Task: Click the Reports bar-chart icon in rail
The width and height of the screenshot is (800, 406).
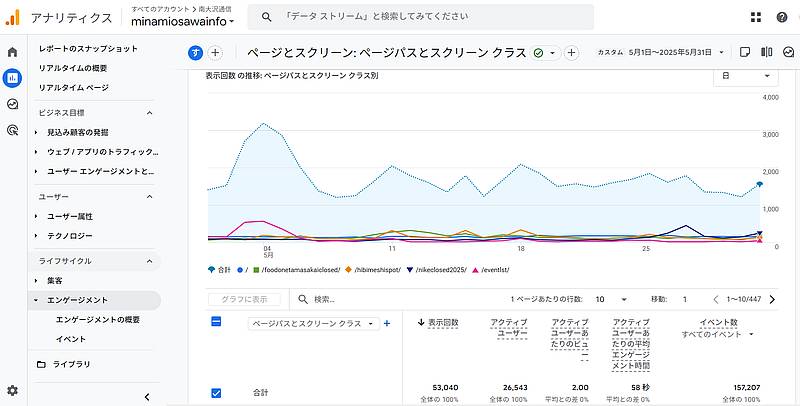Action: click(12, 77)
